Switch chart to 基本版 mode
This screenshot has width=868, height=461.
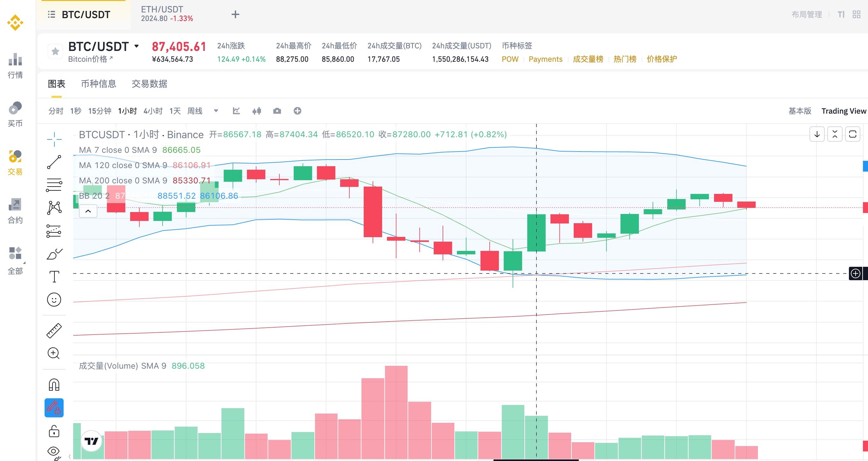pos(800,111)
